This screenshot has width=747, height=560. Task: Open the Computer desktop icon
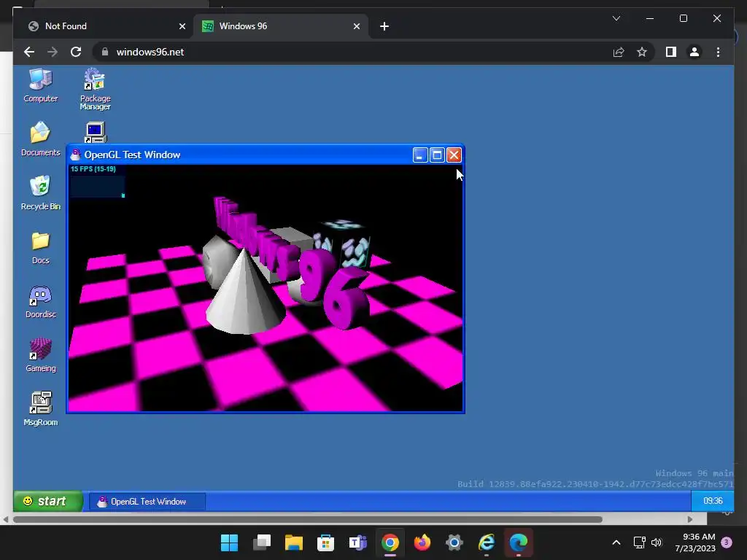[x=41, y=86]
